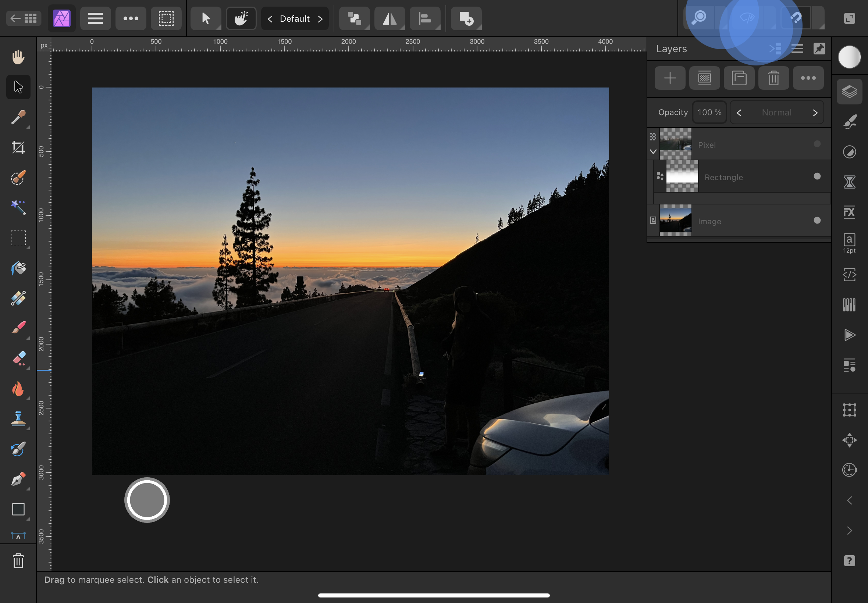Open the Brushes studio panel

point(849,122)
